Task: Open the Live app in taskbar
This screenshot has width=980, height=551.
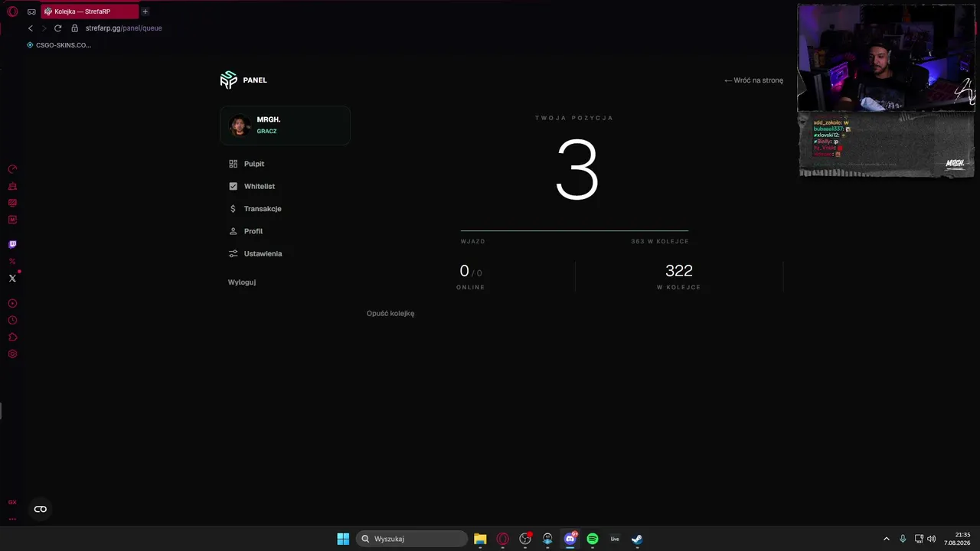Action: tap(615, 539)
